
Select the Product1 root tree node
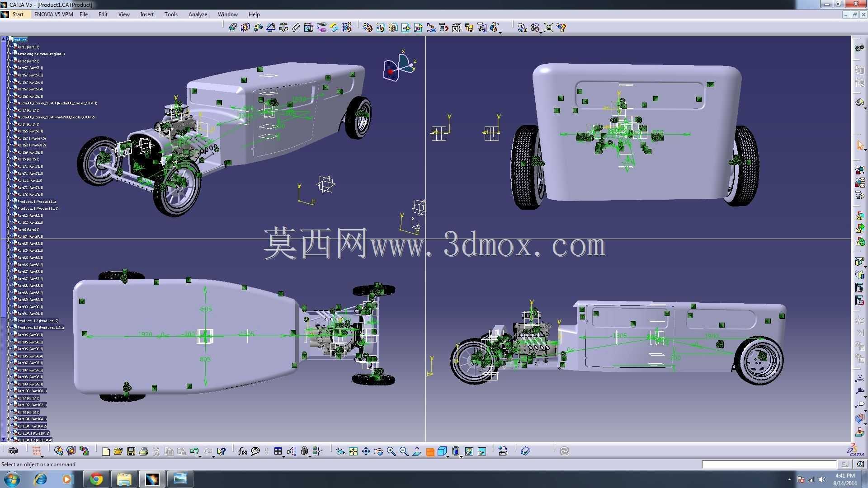(20, 40)
